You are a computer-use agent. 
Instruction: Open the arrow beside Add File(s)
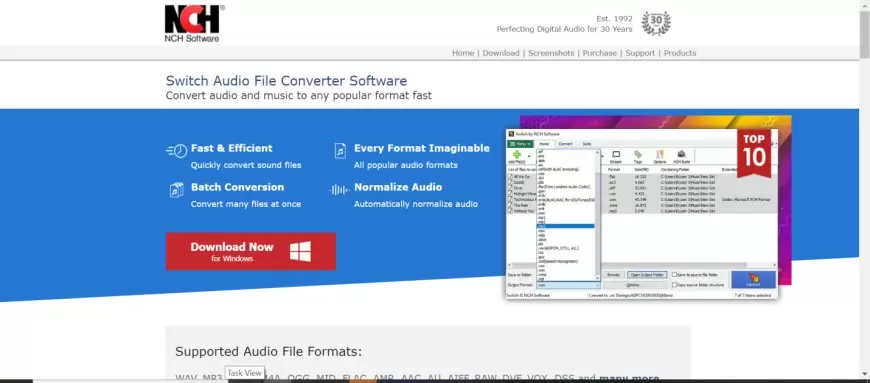pos(529,156)
